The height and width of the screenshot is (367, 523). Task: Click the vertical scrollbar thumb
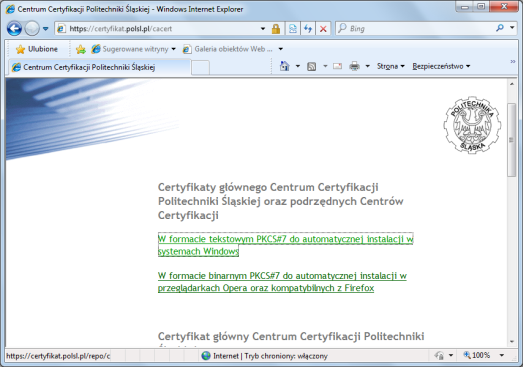[x=511, y=140]
